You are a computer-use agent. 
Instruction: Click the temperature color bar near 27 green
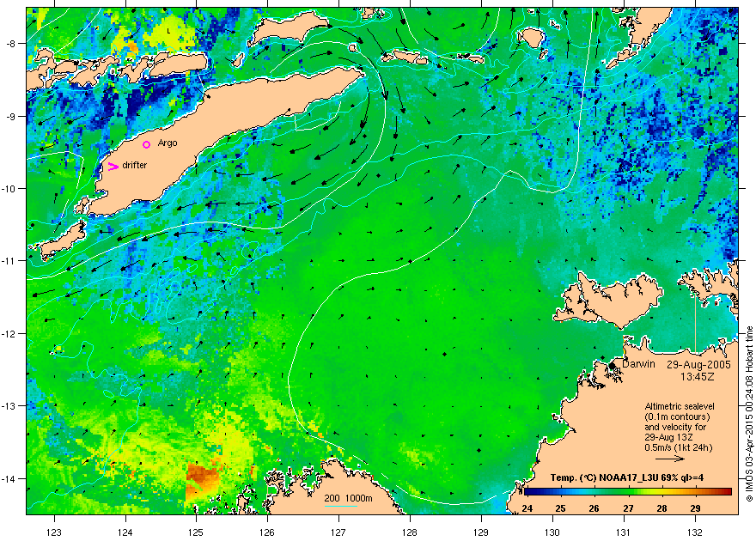628,492
